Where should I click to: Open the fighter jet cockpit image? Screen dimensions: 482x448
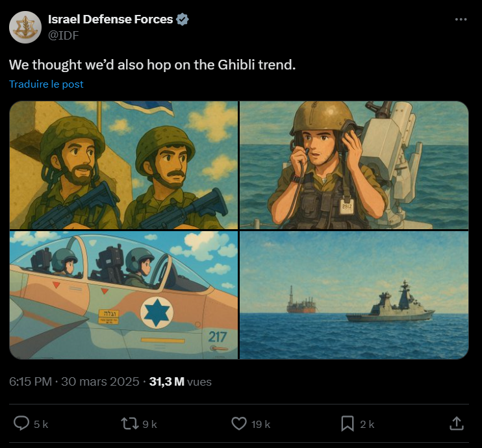coord(123,295)
